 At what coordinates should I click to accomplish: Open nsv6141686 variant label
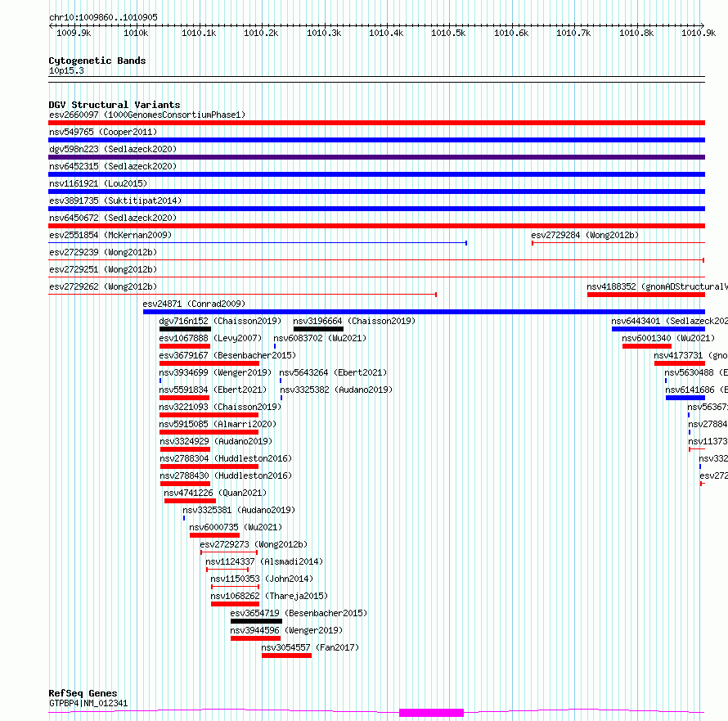(696, 390)
